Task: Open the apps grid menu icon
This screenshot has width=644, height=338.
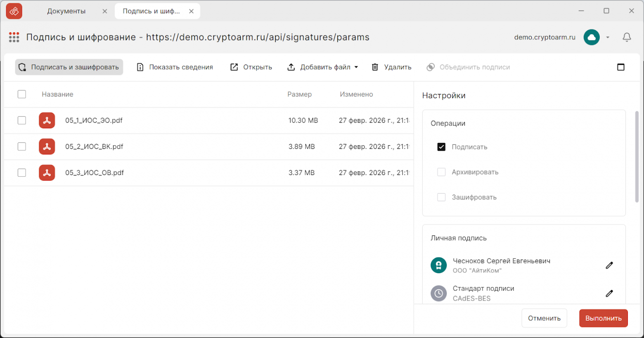Action: (14, 38)
